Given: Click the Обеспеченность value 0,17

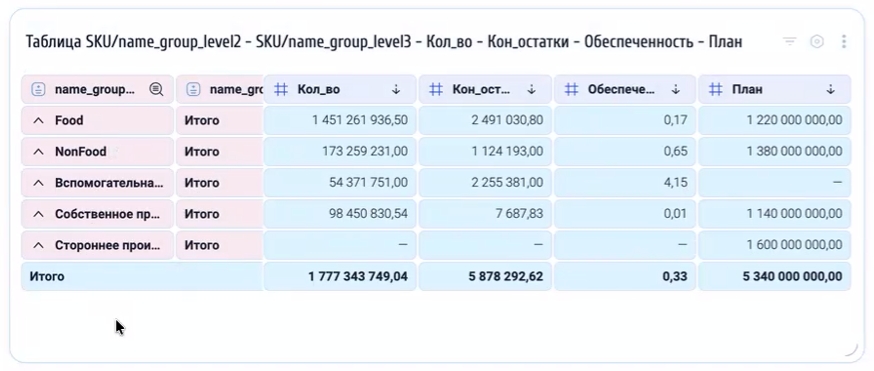Looking at the screenshot, I should [676, 120].
